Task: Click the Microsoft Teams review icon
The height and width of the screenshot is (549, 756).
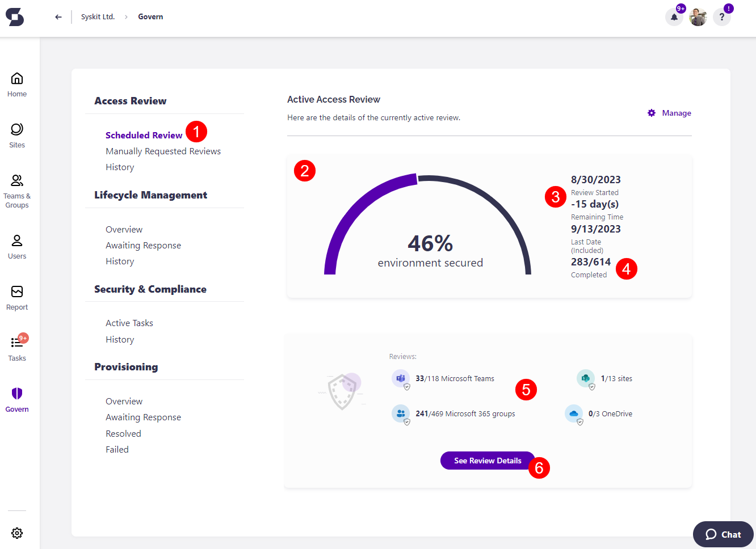Action: (401, 378)
